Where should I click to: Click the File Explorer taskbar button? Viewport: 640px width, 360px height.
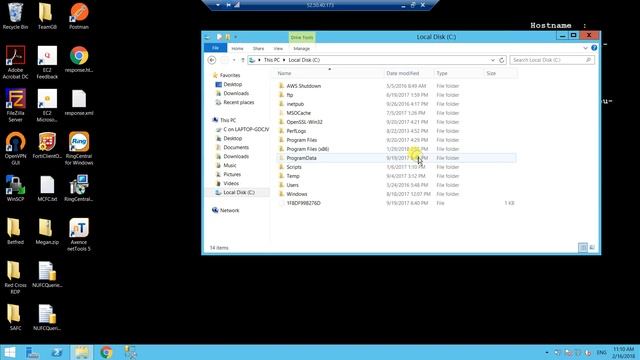[82, 352]
